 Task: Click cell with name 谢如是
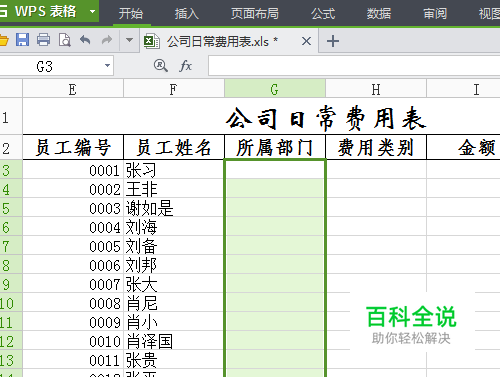174,208
